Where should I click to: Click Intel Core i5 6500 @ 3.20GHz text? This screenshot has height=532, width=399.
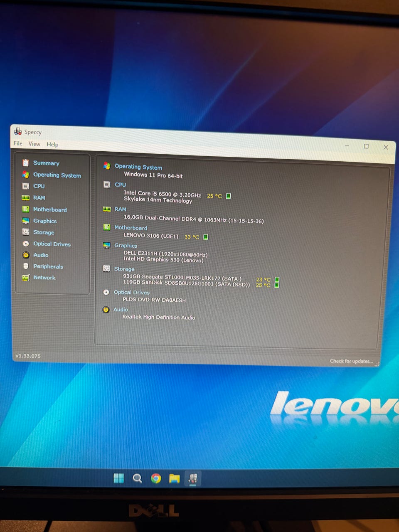click(162, 194)
